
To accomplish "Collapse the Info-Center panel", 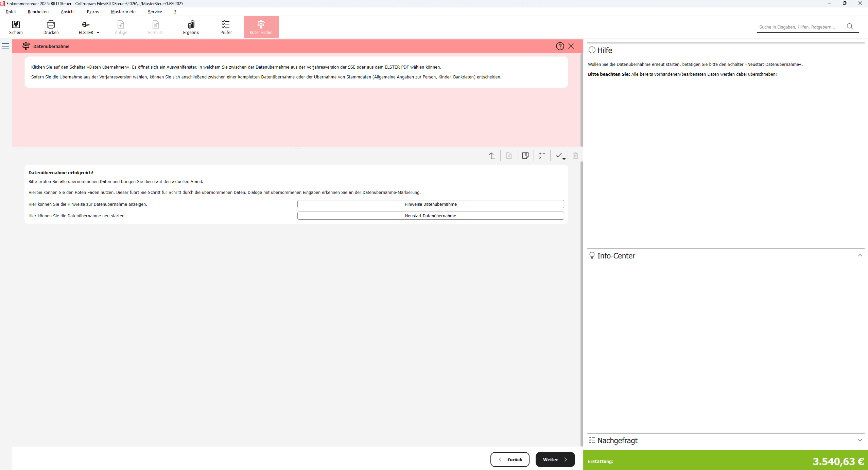I will (860, 255).
